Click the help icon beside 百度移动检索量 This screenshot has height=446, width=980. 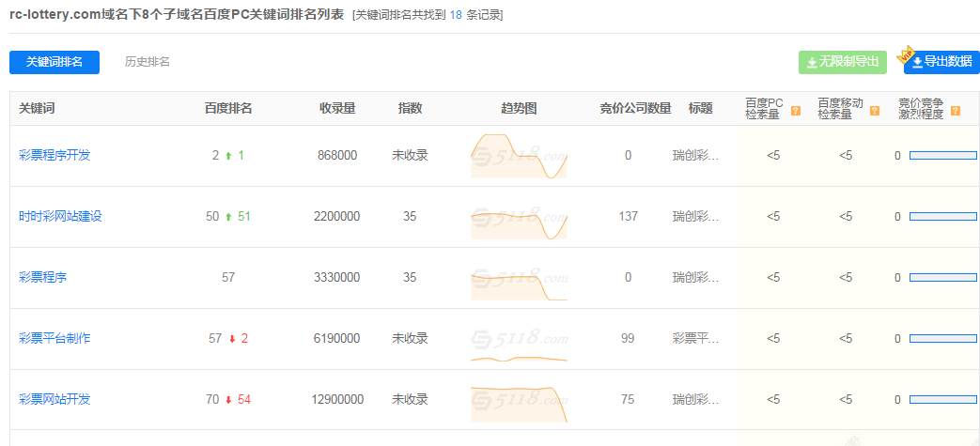coord(875,111)
